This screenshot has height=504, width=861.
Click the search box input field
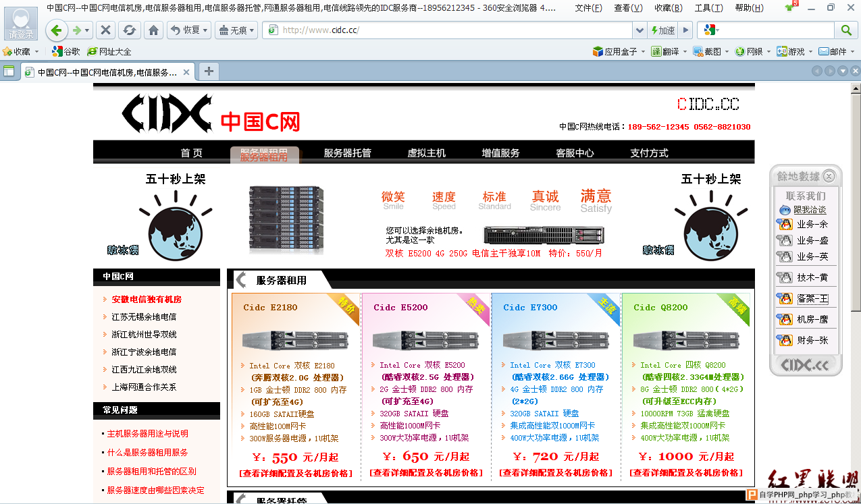point(777,30)
